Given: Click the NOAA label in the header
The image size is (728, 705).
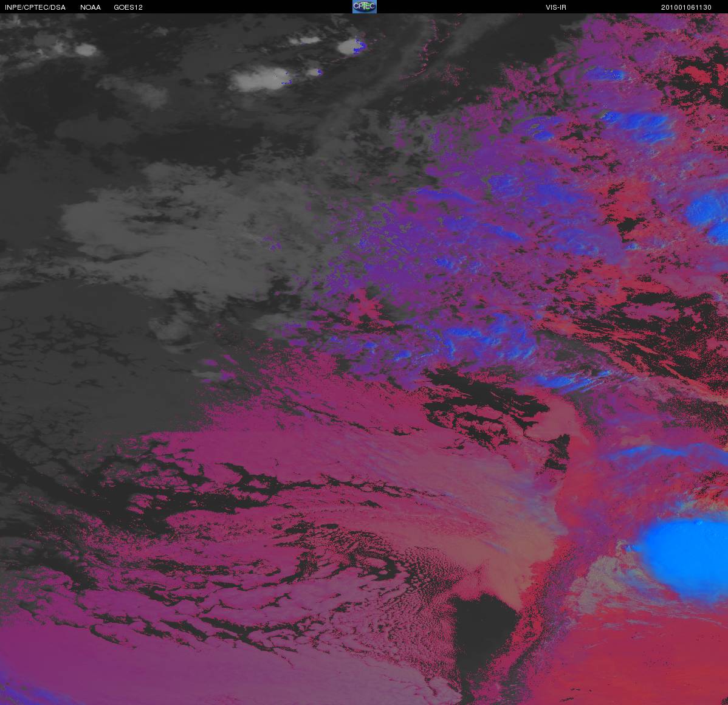Looking at the screenshot, I should [91, 7].
